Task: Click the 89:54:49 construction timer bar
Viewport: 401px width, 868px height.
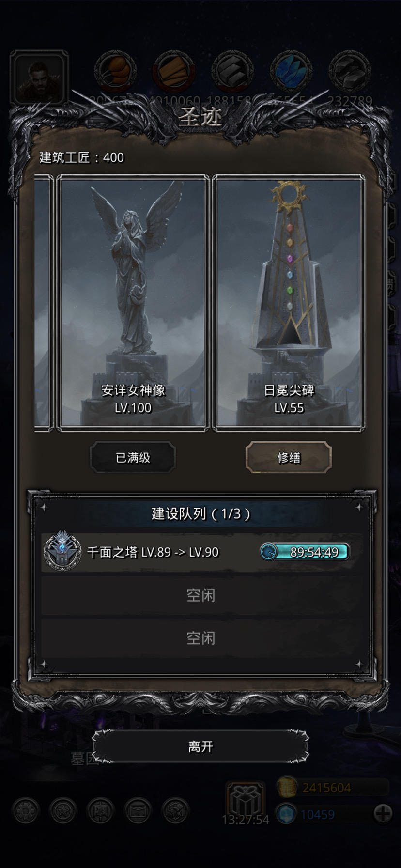Action: click(305, 552)
